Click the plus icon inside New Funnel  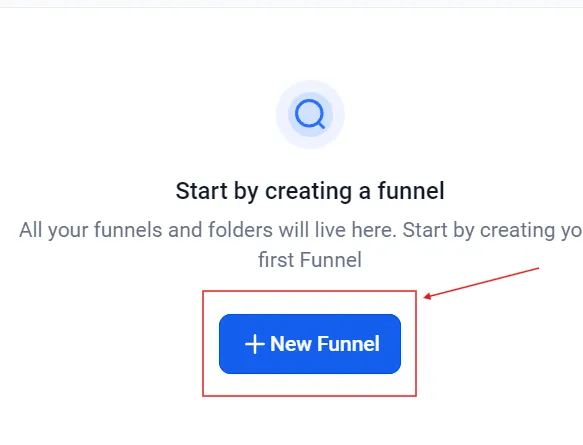click(255, 344)
